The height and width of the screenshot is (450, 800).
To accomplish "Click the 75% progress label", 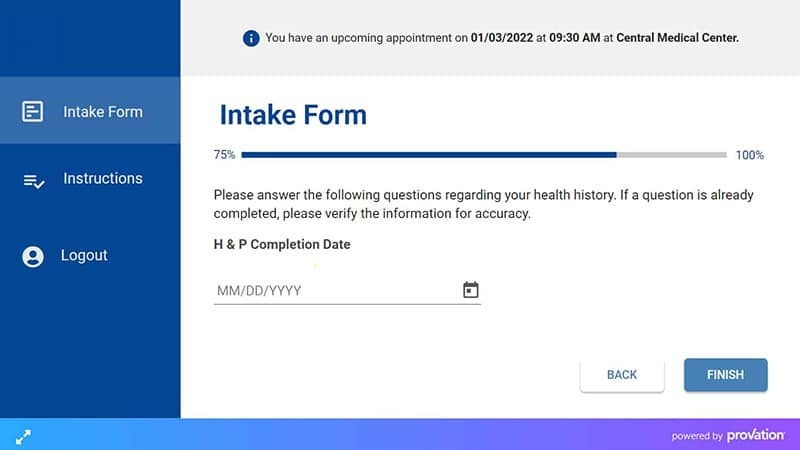I will coord(224,155).
